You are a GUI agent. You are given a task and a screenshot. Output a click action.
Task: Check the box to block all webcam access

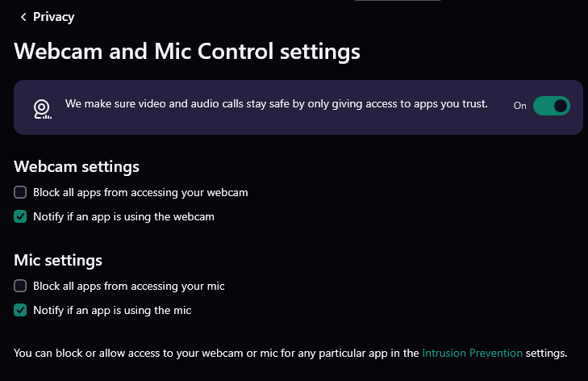click(x=21, y=193)
